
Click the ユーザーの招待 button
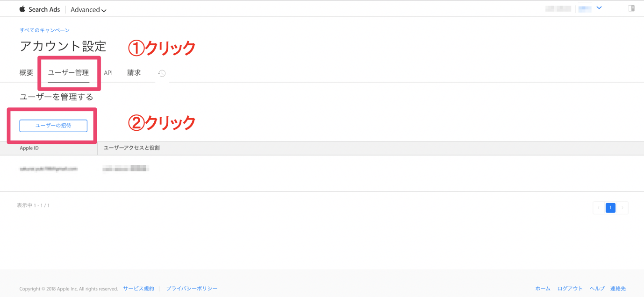(53, 126)
